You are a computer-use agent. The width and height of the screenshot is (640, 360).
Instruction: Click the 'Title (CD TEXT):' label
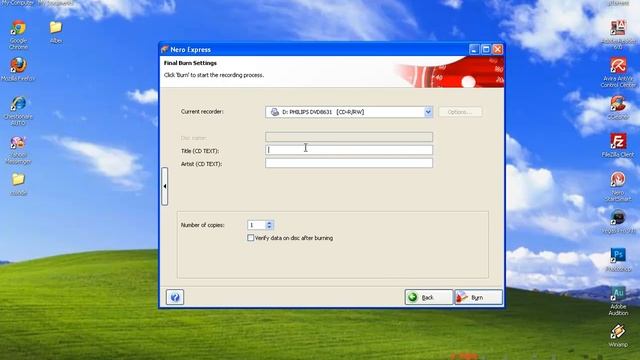200,151
